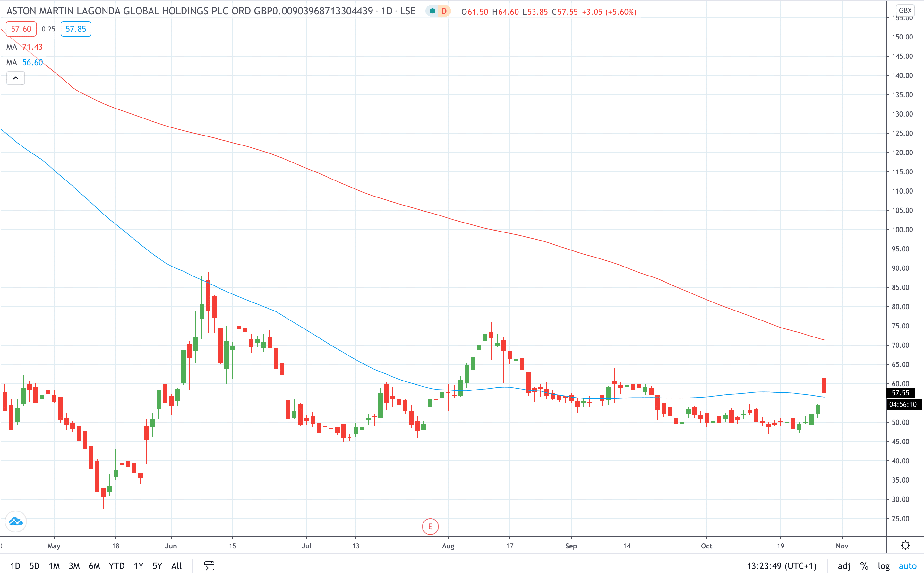Image resolution: width=924 pixels, height=578 pixels.
Task: Click the 1D interval label in title
Action: (x=387, y=11)
